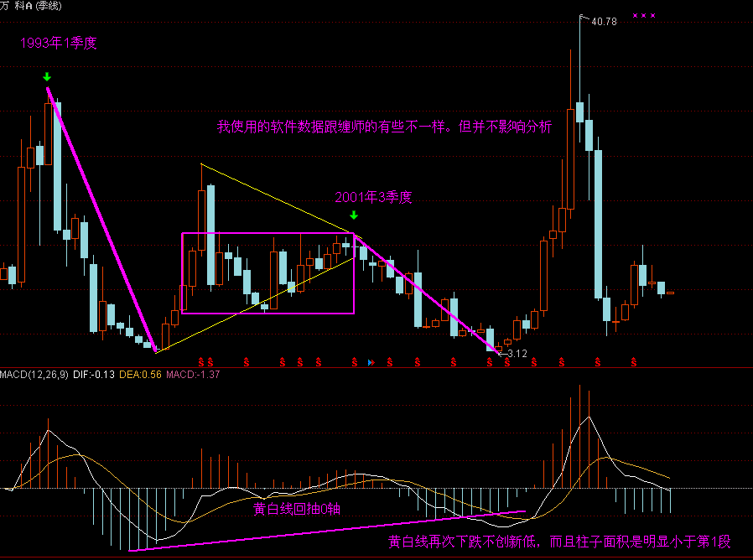Click the DIF:-0.13 value
This screenshot has height=560, width=753.
(94, 374)
